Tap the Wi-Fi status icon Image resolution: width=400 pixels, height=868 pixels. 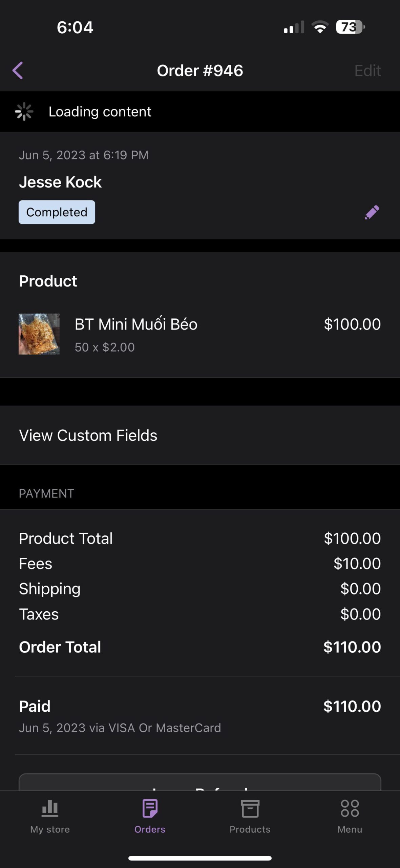pyautogui.click(x=320, y=27)
